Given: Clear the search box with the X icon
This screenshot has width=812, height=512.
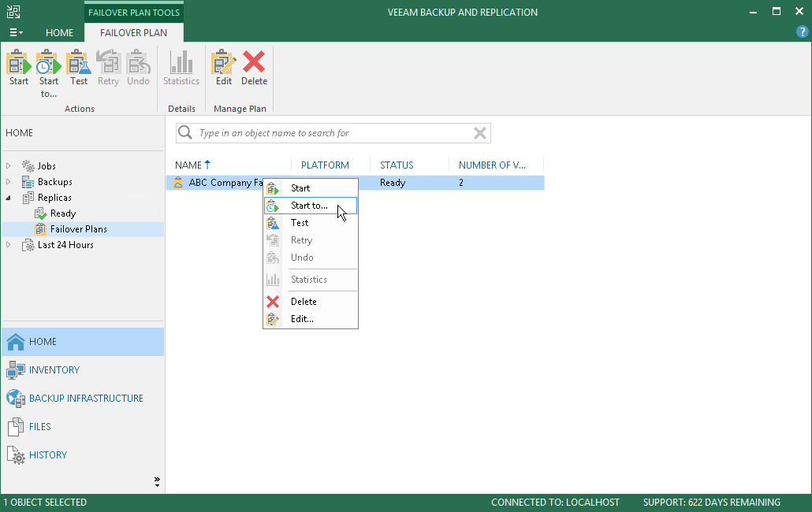Looking at the screenshot, I should [x=480, y=133].
